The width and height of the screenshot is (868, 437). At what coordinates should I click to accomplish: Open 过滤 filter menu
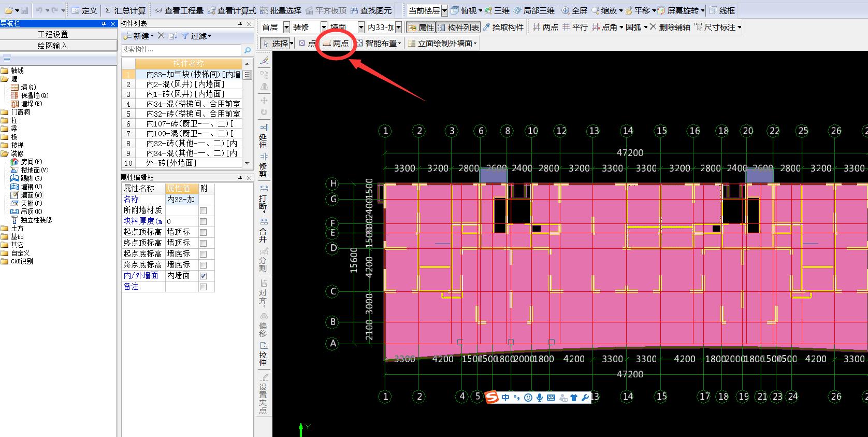click(x=197, y=36)
